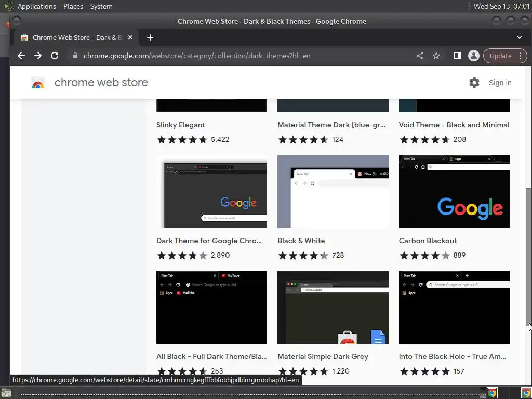Click the chrome web store heading text
Image resolution: width=532 pixels, height=399 pixels.
pos(101,83)
